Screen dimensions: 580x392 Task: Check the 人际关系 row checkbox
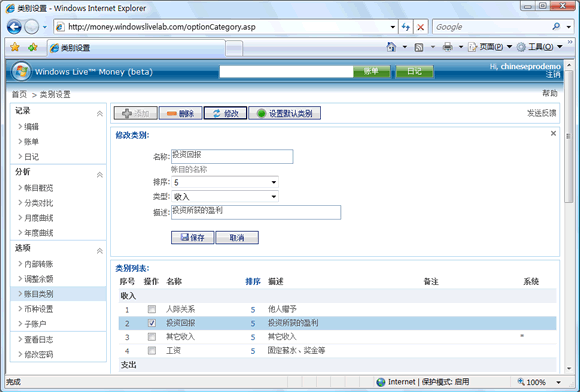point(152,309)
